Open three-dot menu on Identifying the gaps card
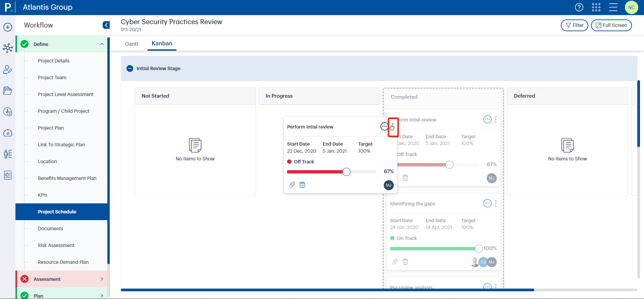Screen dimensions: 644x299 tap(496, 203)
